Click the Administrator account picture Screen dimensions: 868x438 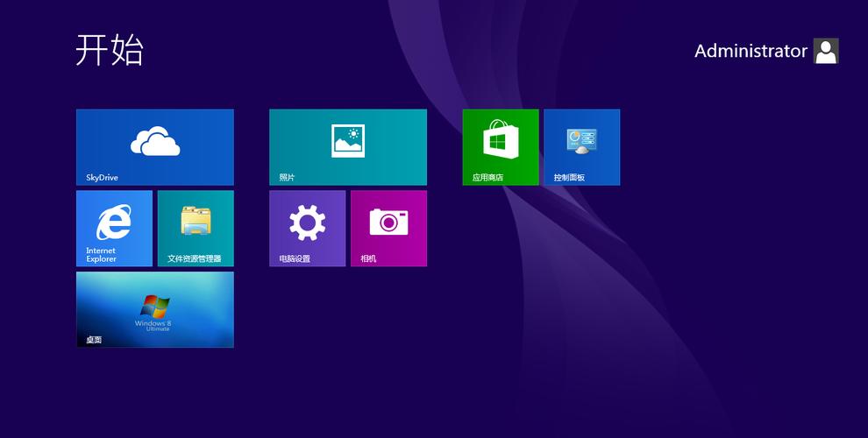826,51
